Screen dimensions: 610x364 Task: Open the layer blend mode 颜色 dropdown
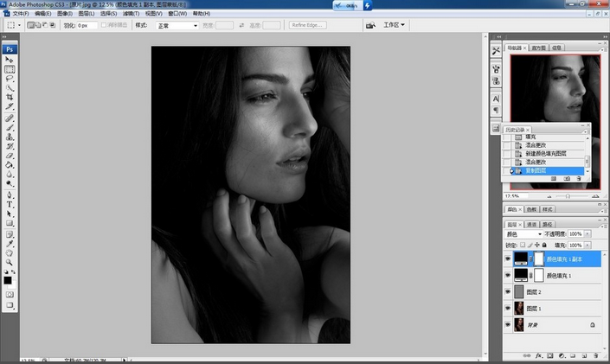coord(523,233)
